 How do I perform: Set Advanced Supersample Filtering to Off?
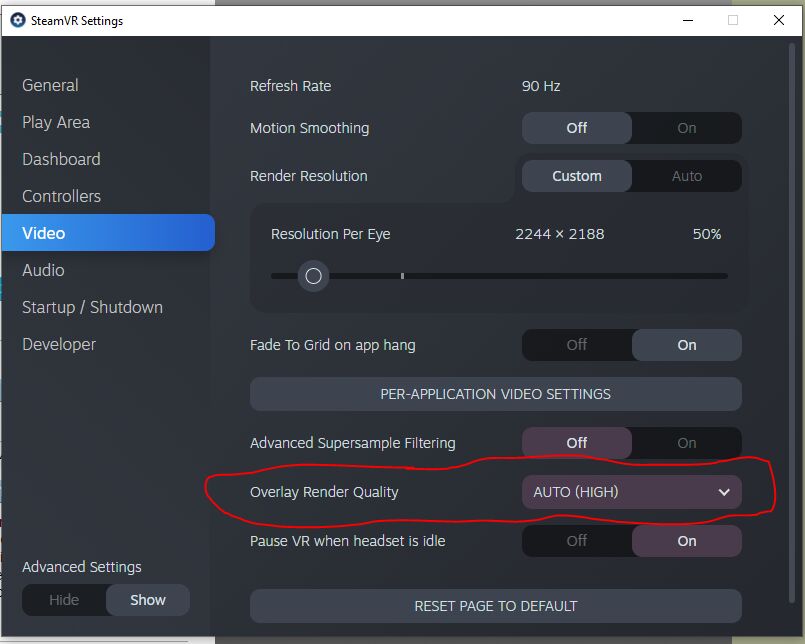577,443
